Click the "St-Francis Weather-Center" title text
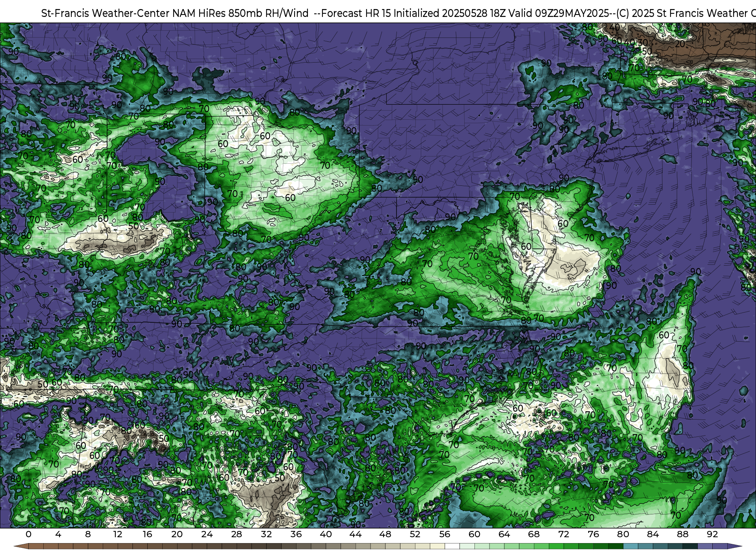 coord(106,13)
